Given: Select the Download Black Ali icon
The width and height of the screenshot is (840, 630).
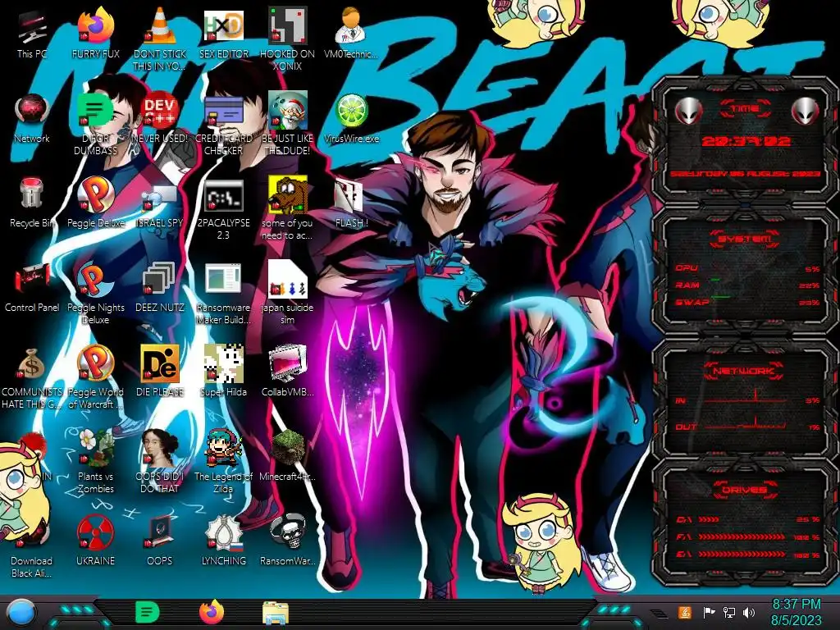Looking at the screenshot, I should (x=32, y=532).
